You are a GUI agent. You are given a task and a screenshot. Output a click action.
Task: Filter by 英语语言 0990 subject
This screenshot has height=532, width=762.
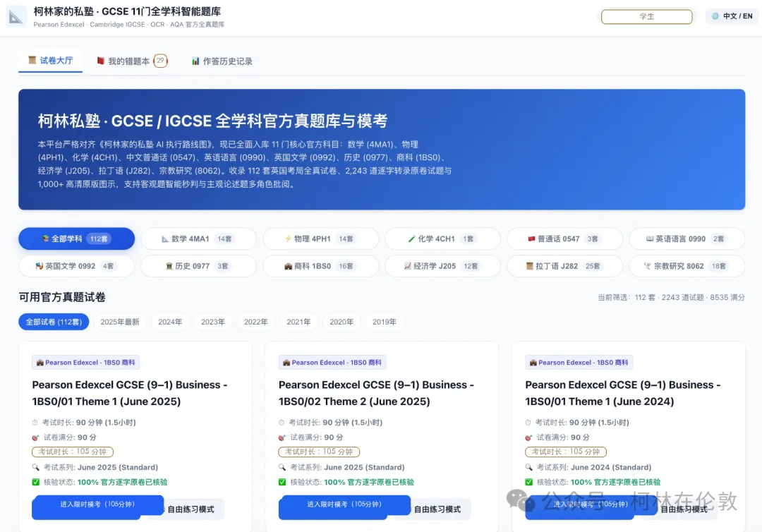[x=687, y=238]
